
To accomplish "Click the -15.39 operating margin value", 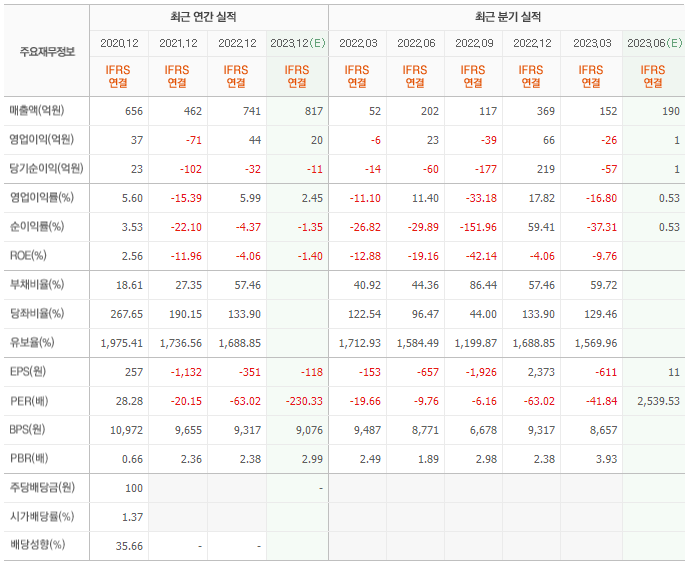I will point(186,198).
